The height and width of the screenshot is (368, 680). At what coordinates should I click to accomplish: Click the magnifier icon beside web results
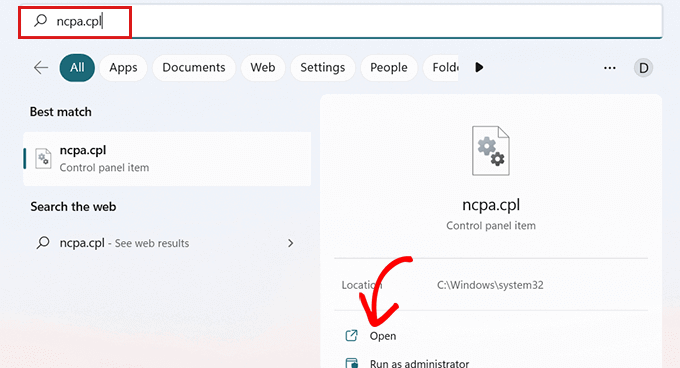pyautogui.click(x=42, y=242)
